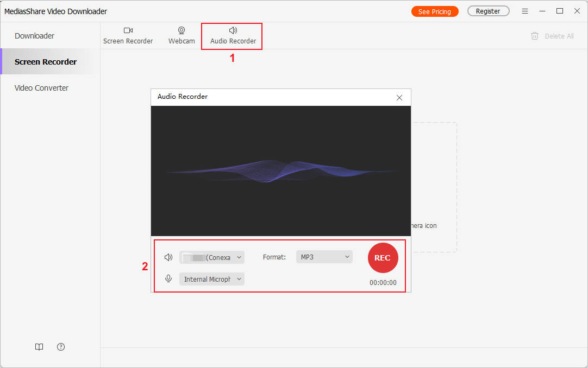The height and width of the screenshot is (368, 588).
Task: Click the help question mark icon
Action: point(61,347)
